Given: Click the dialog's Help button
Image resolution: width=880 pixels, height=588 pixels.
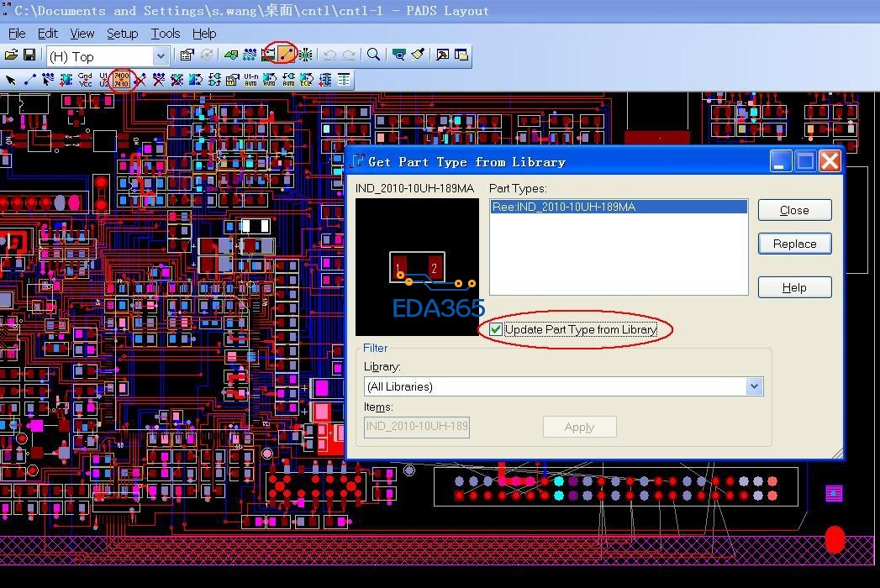Looking at the screenshot, I should pos(795,288).
